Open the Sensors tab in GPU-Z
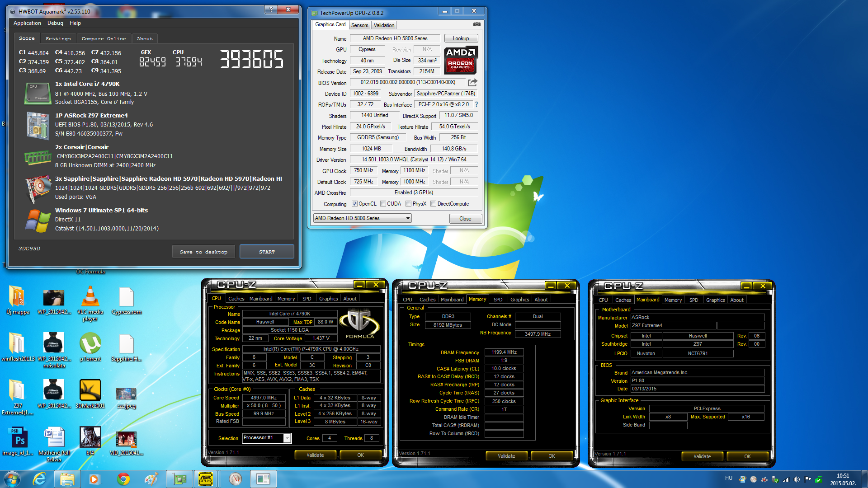 [x=359, y=25]
